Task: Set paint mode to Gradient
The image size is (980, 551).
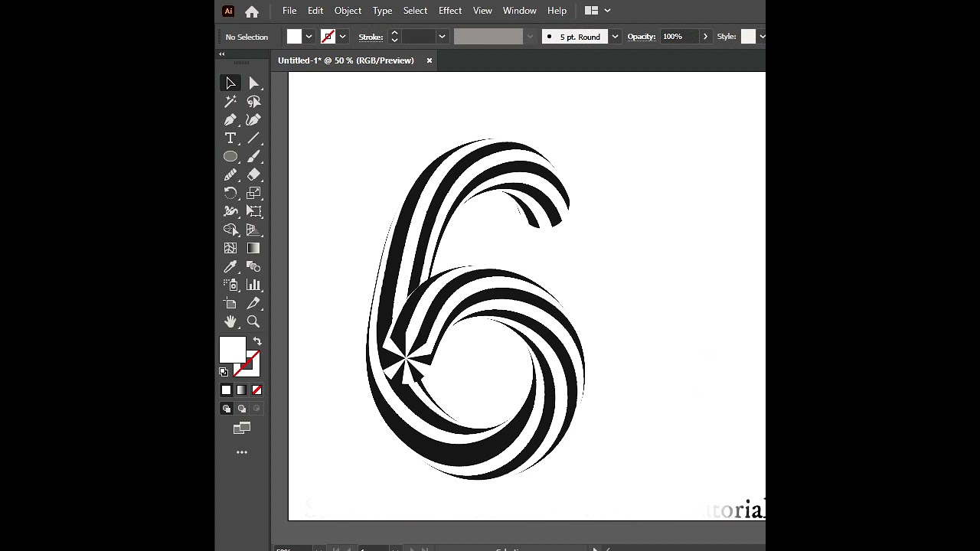Action: point(242,390)
